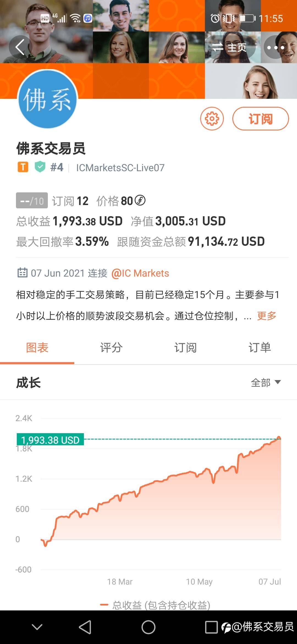
Task: Tap the orange T trader badge
Action: [23, 167]
